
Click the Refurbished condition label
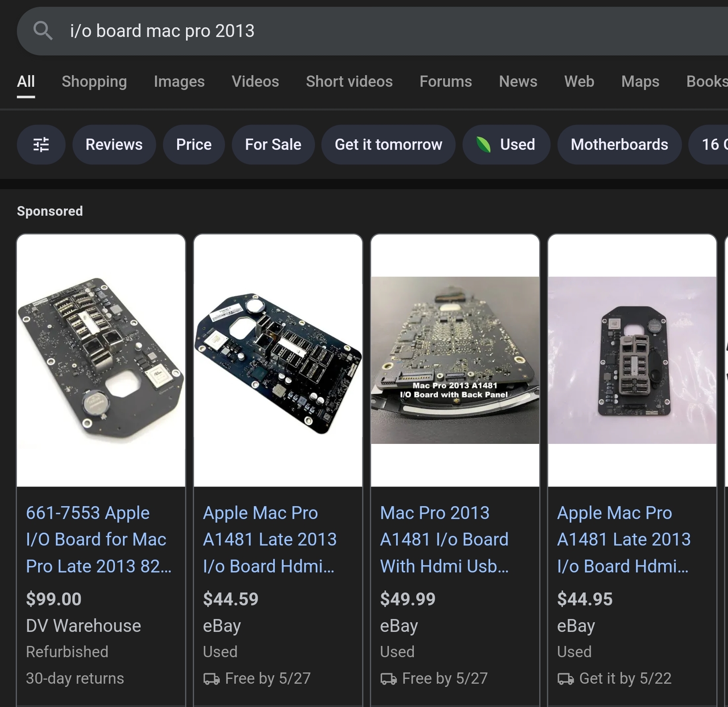(x=67, y=652)
